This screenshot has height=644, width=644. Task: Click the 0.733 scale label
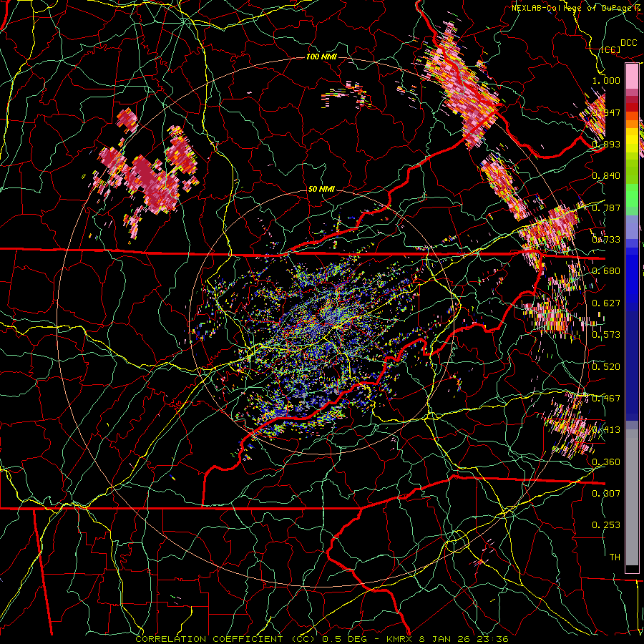(x=606, y=240)
